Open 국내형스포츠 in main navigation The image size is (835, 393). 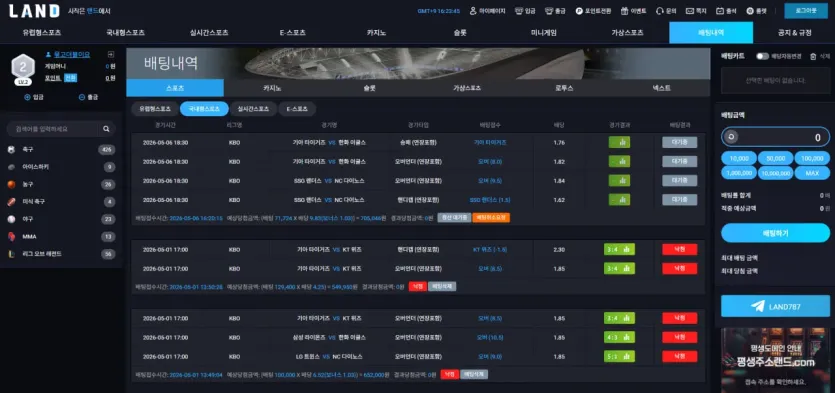tap(126, 32)
